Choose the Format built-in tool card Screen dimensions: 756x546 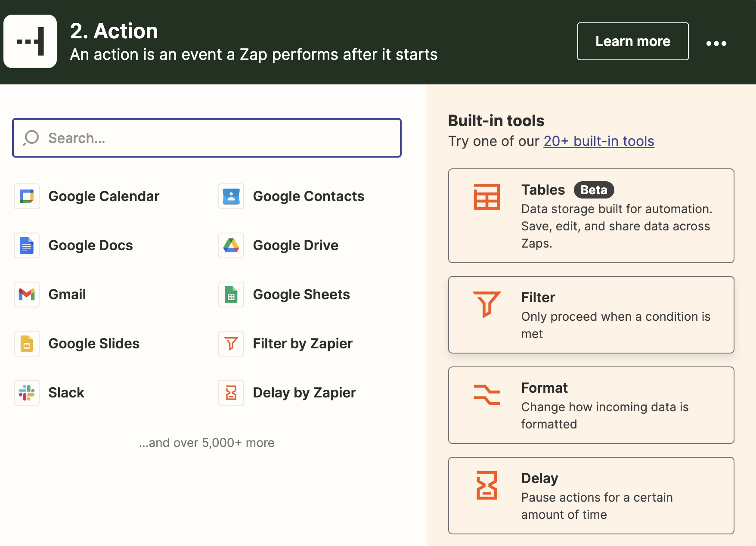(x=591, y=405)
